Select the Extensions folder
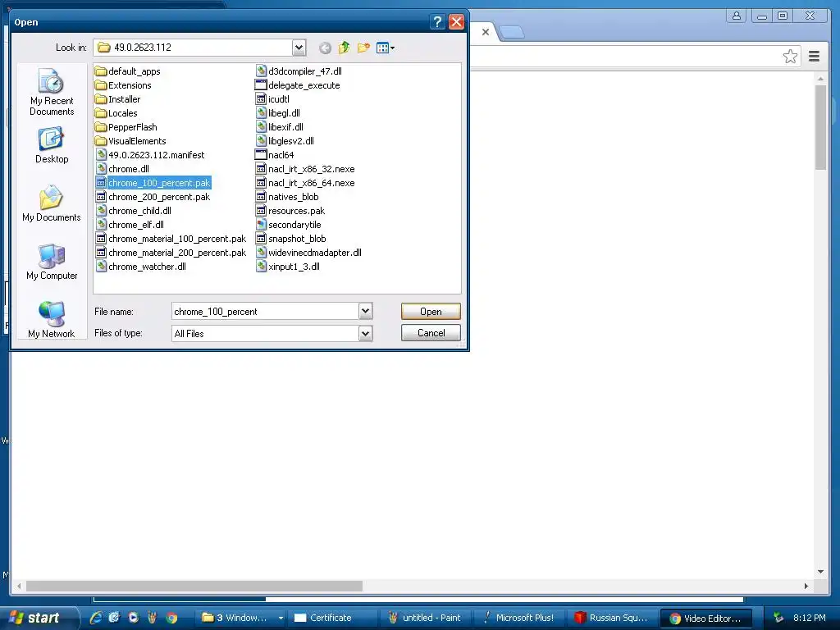 (x=123, y=85)
